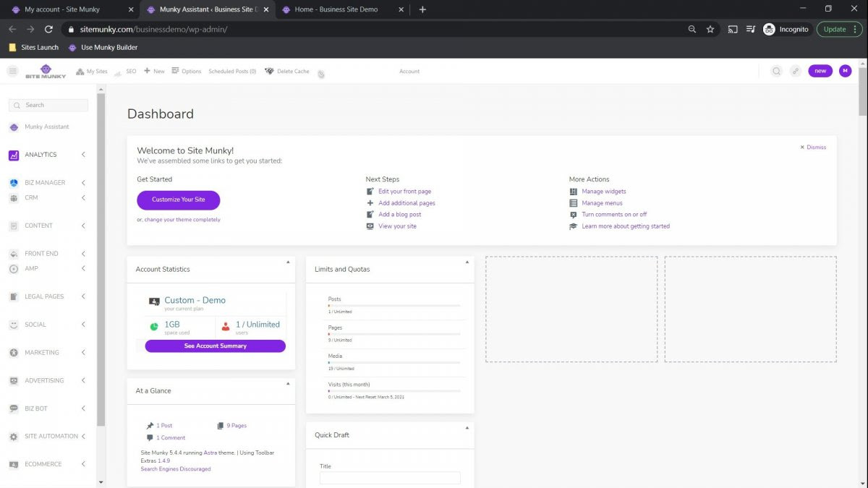Click the Biz Bot chat icon
Image resolution: width=868 pixels, height=488 pixels.
coord(14,408)
